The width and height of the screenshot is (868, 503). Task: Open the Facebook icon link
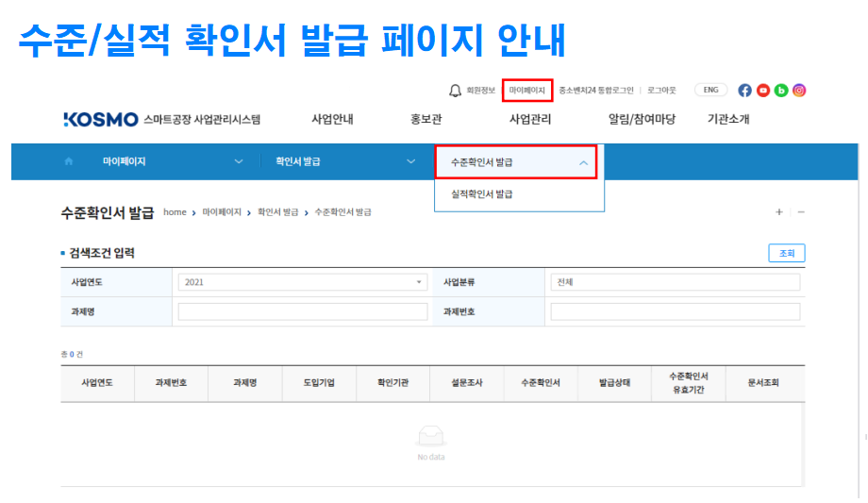[x=745, y=91]
